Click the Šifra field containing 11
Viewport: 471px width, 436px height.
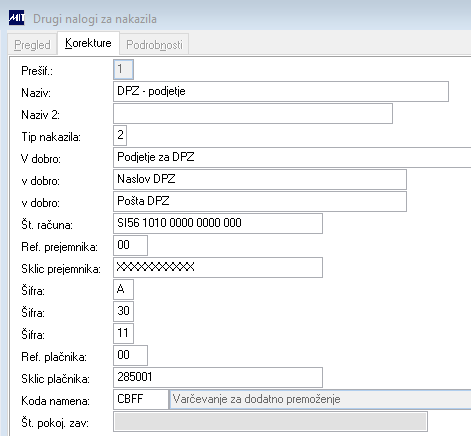[x=123, y=333]
